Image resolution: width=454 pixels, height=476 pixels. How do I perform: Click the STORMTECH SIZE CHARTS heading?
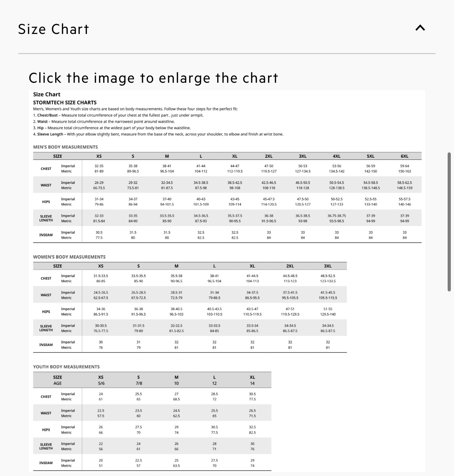tap(65, 103)
